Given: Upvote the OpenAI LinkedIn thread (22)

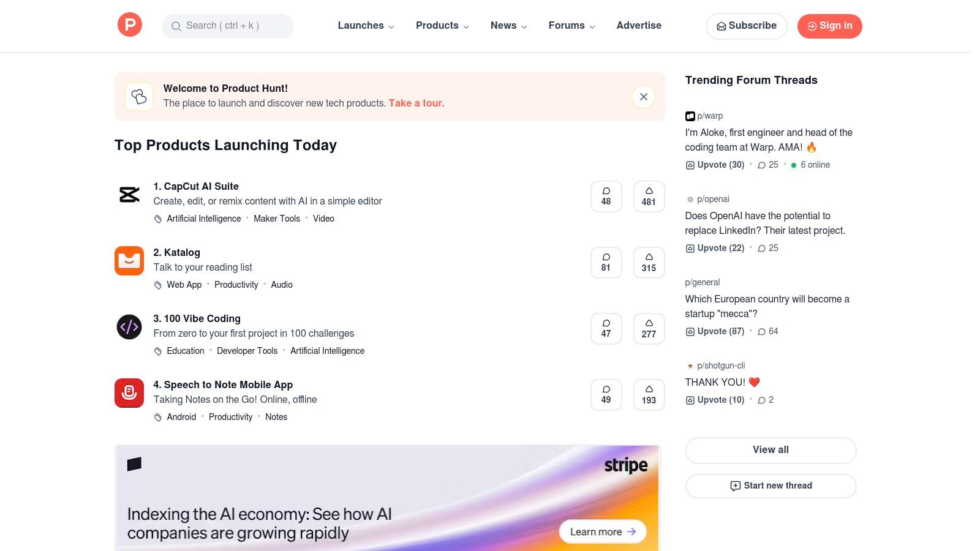Looking at the screenshot, I should [715, 248].
